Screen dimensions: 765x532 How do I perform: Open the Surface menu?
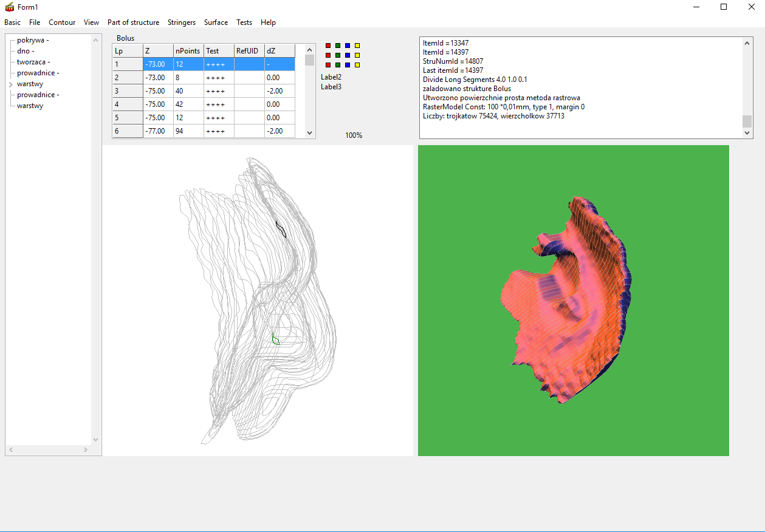coord(216,22)
